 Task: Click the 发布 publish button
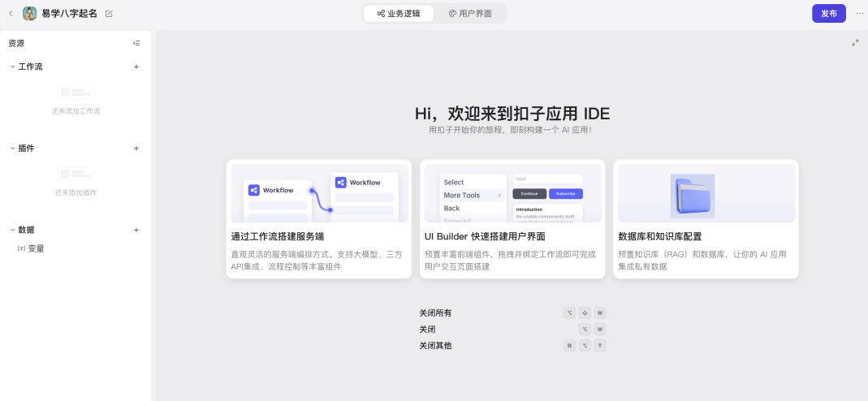tap(828, 14)
